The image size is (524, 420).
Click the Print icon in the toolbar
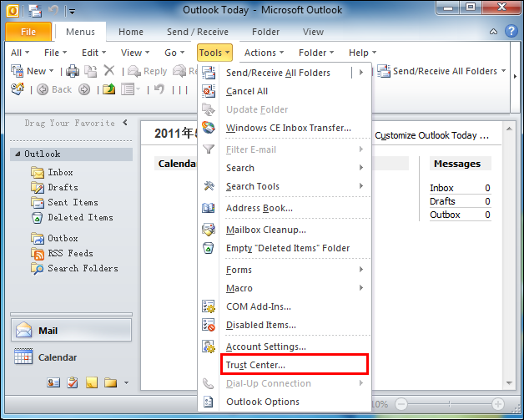pos(73,71)
